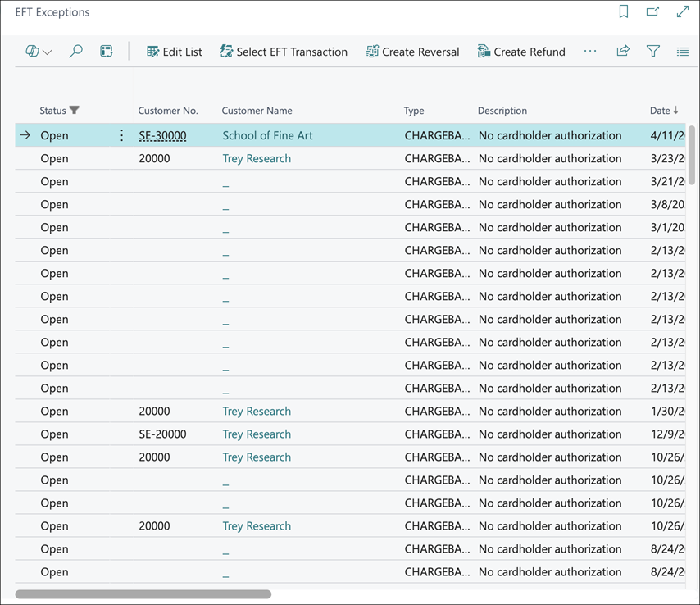
Task: Click the Status column header
Action: tap(52, 111)
